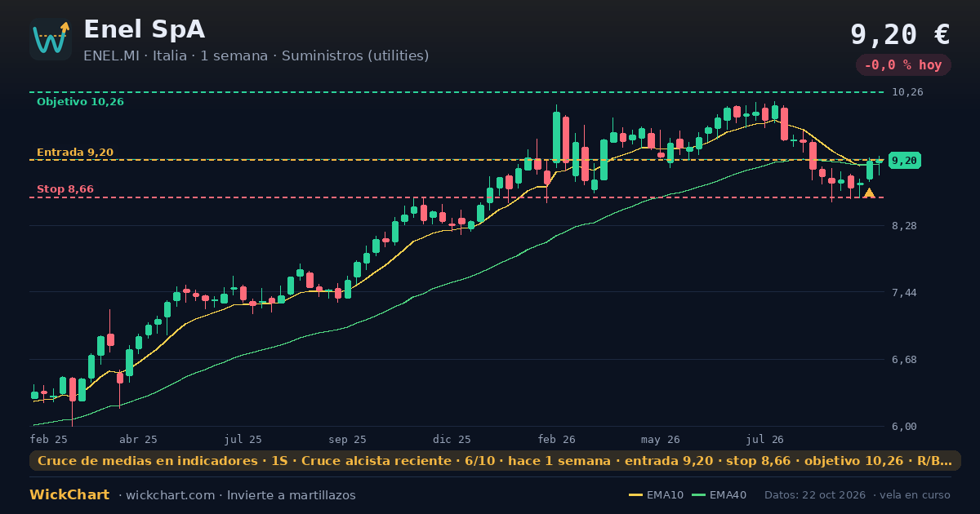Open the wickchart.com link in the footer
The height and width of the screenshot is (514, 980).
pyautogui.click(x=170, y=495)
